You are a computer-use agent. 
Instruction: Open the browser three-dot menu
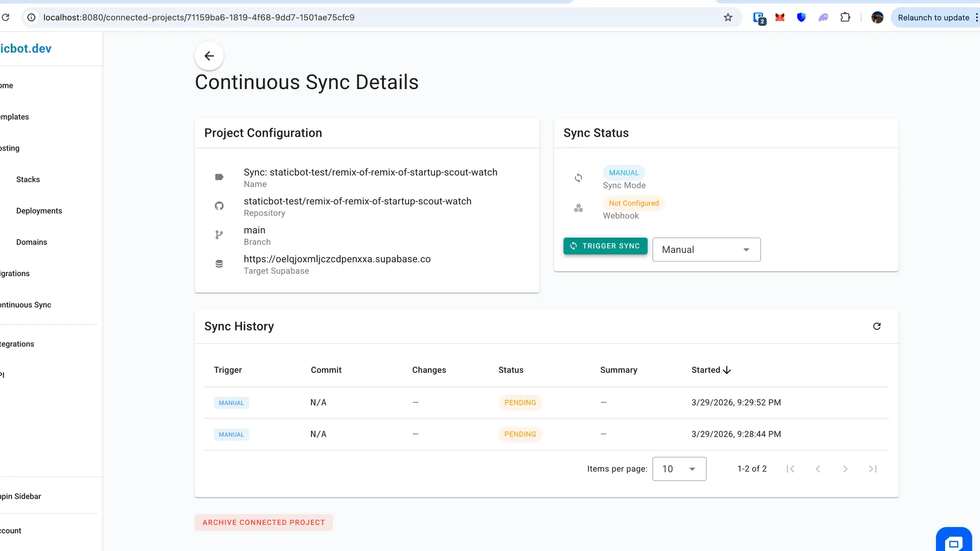point(977,18)
